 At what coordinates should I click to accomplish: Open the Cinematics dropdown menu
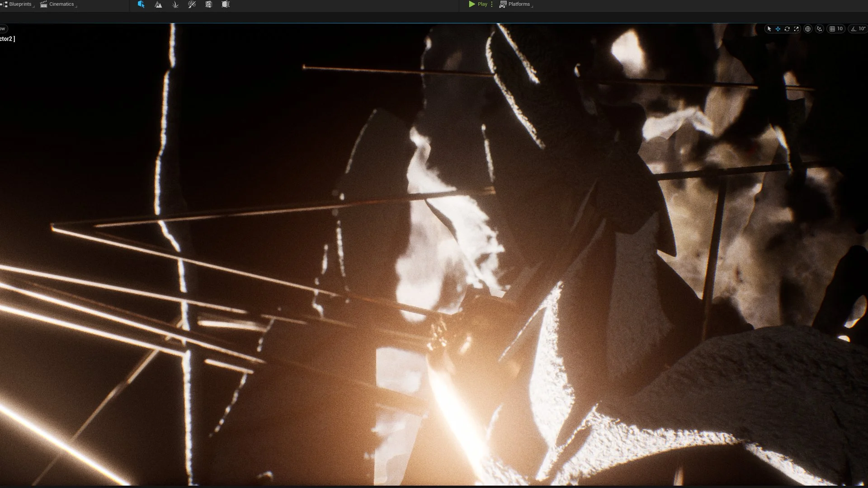coord(58,4)
